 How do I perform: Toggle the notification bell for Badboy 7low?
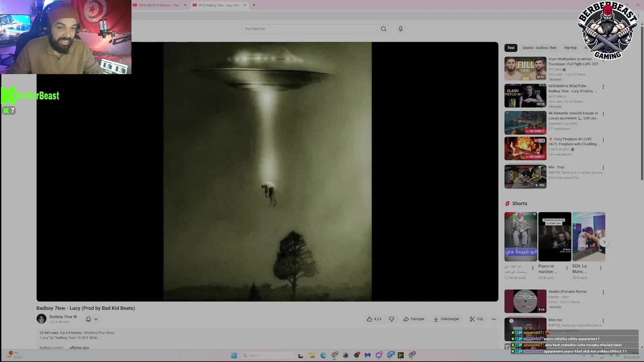pos(88,319)
